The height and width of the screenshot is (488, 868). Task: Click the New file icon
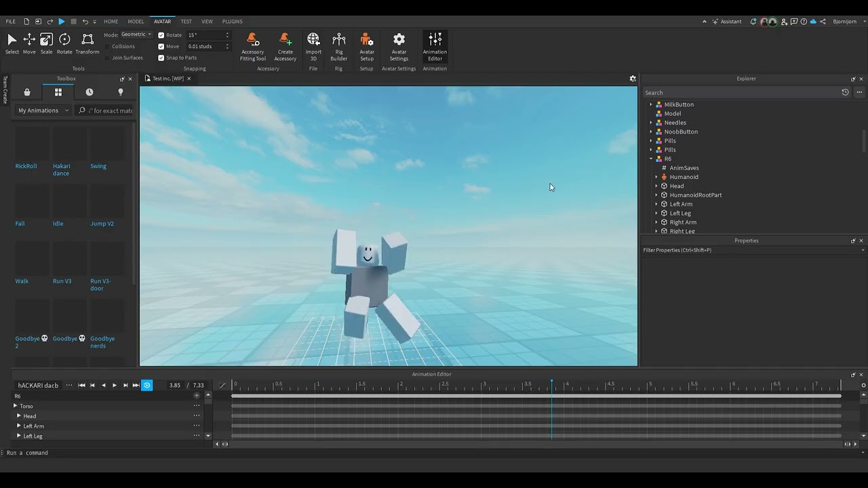pos(26,22)
